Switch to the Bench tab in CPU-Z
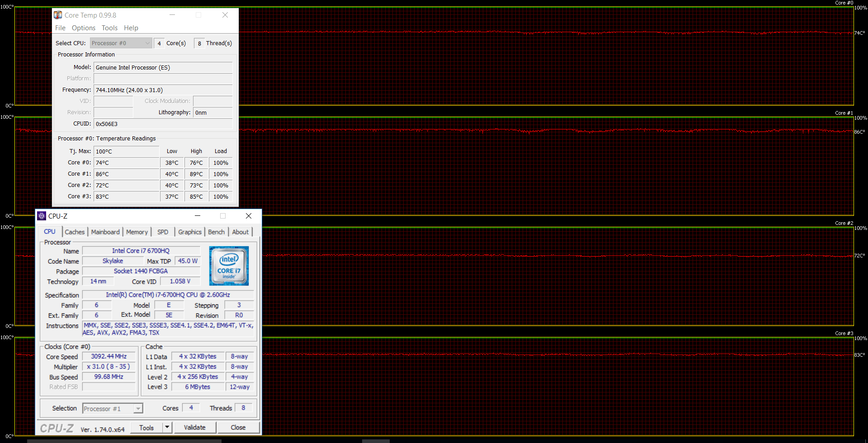This screenshot has width=868, height=443. (216, 232)
